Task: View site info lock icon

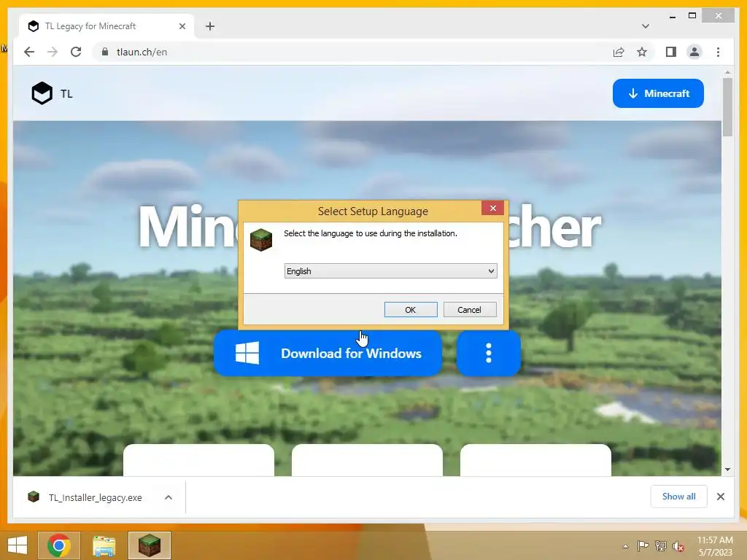Action: pyautogui.click(x=105, y=52)
